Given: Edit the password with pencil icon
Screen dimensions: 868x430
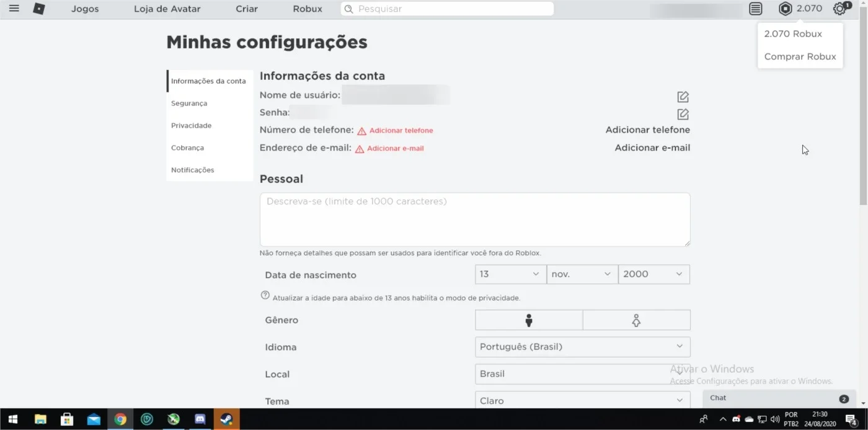Looking at the screenshot, I should tap(683, 114).
